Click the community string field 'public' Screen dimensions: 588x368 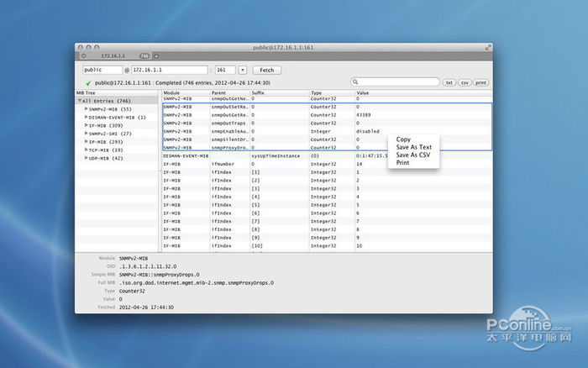coord(101,70)
